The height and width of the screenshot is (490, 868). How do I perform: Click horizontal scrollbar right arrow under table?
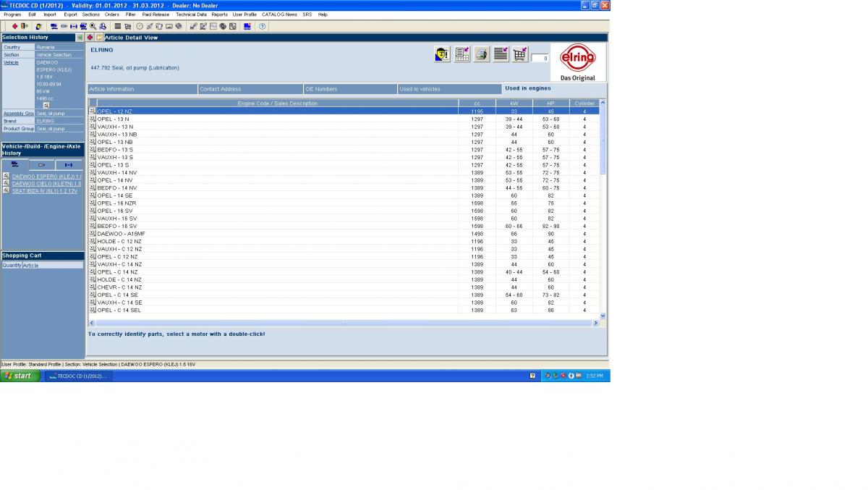[x=595, y=323]
